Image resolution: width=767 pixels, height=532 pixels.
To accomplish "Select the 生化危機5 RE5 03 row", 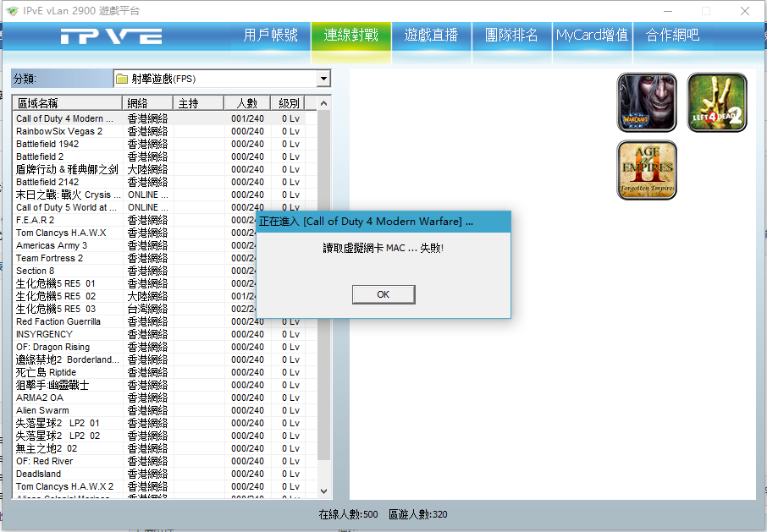I will point(135,310).
